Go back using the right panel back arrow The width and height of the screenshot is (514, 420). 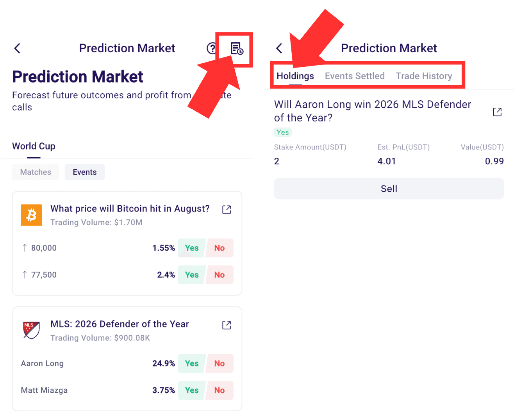click(x=279, y=48)
